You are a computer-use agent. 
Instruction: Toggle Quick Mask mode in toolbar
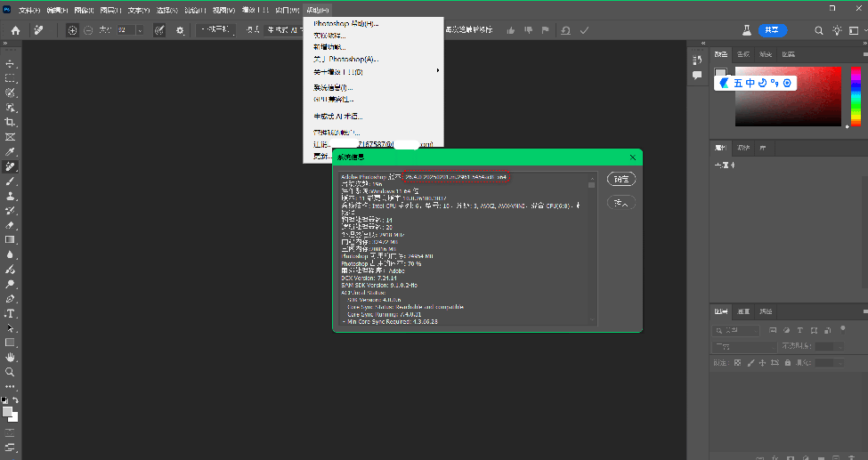tap(10, 432)
